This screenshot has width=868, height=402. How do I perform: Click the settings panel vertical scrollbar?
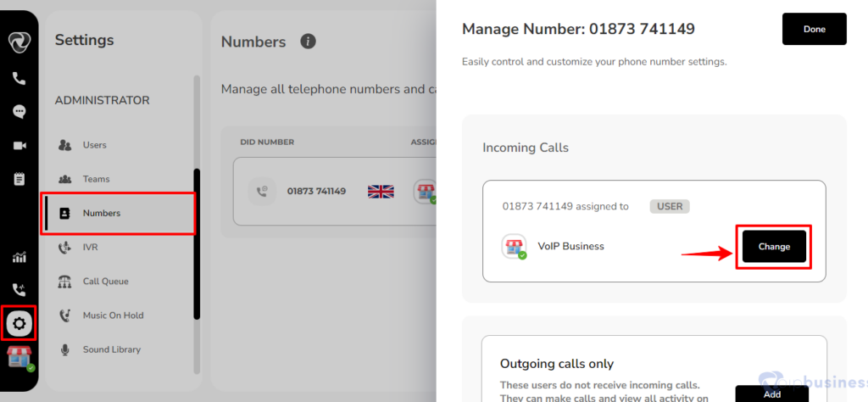pyautogui.click(x=197, y=244)
